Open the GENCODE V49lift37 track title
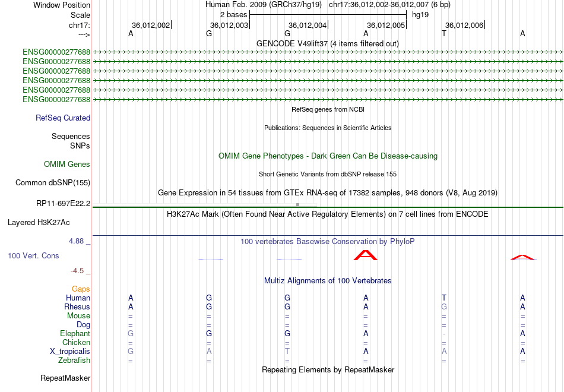Viewport: 564px width, 392px height. tap(327, 43)
